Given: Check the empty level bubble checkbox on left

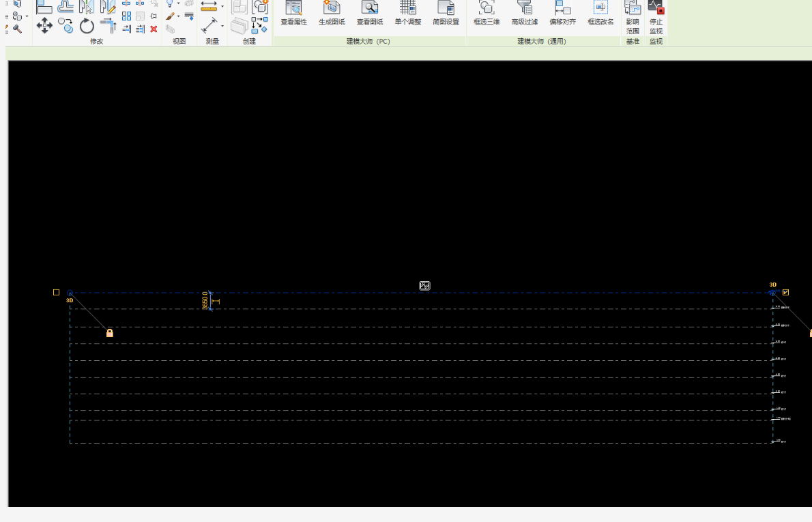Looking at the screenshot, I should click(56, 292).
